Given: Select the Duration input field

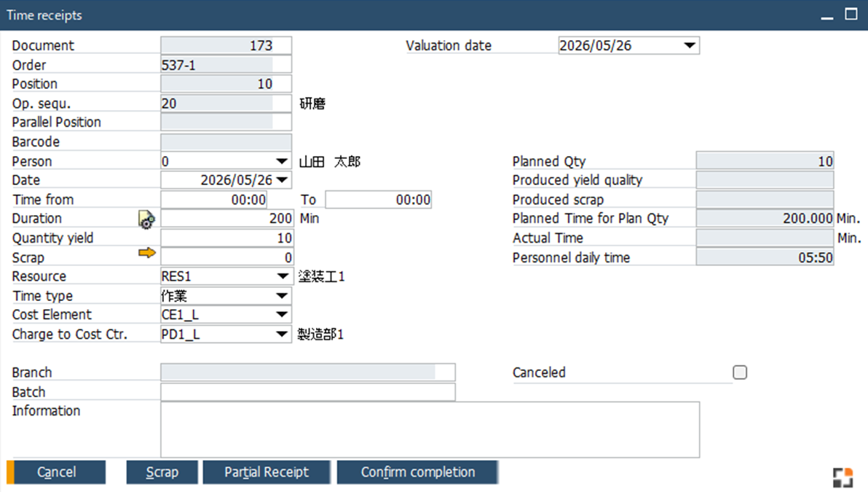Looking at the screenshot, I should coord(227,218).
